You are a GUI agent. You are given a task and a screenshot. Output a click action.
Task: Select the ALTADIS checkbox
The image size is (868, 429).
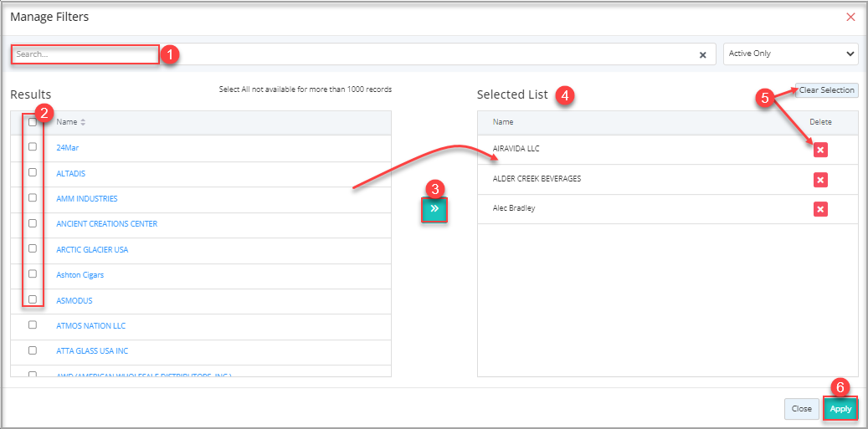pyautogui.click(x=33, y=172)
